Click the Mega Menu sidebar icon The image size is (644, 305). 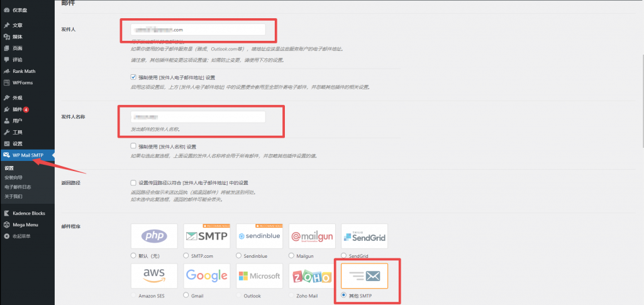[x=6, y=225]
